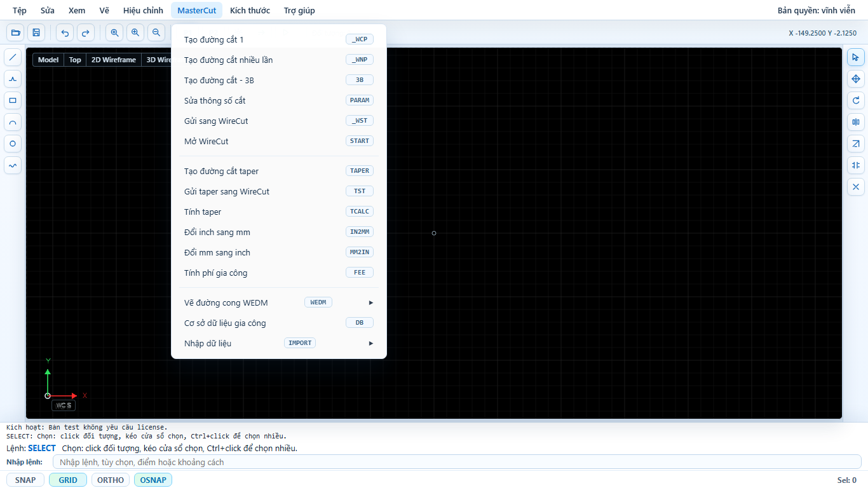Open the 2D Wireframe style dropdown
The image size is (868, 488).
pyautogui.click(x=114, y=60)
